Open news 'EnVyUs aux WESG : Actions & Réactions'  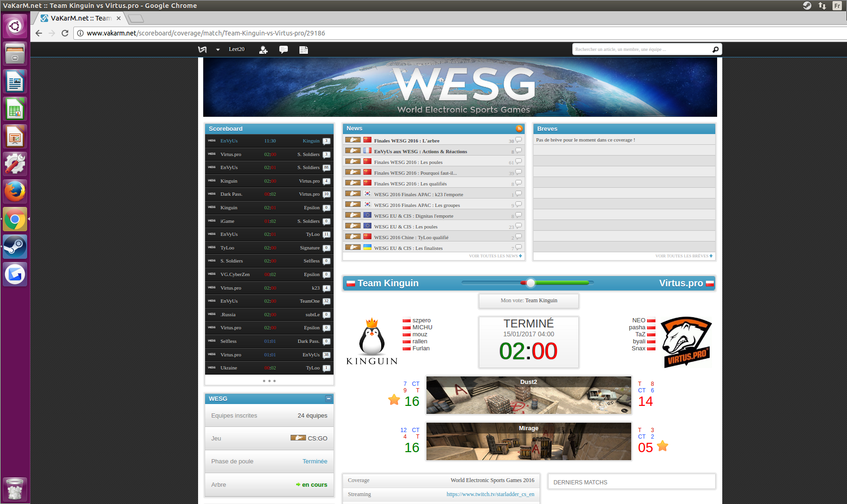click(420, 151)
